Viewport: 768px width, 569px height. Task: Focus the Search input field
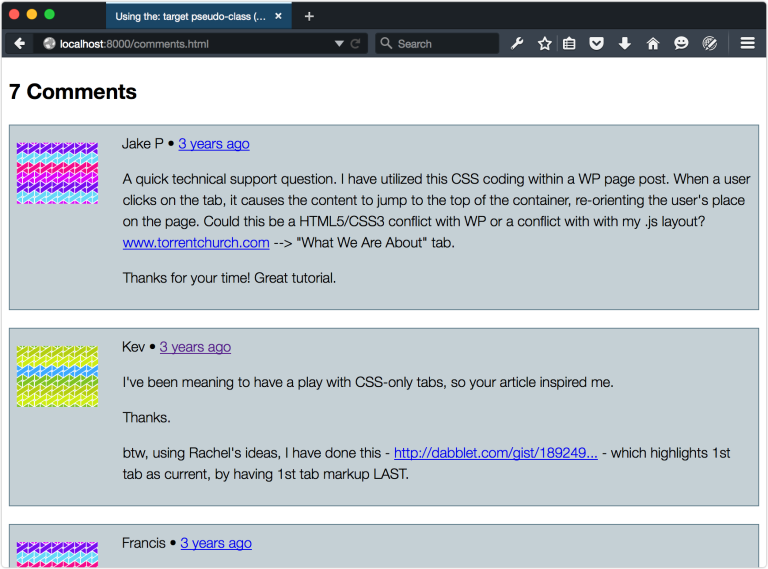tap(437, 44)
